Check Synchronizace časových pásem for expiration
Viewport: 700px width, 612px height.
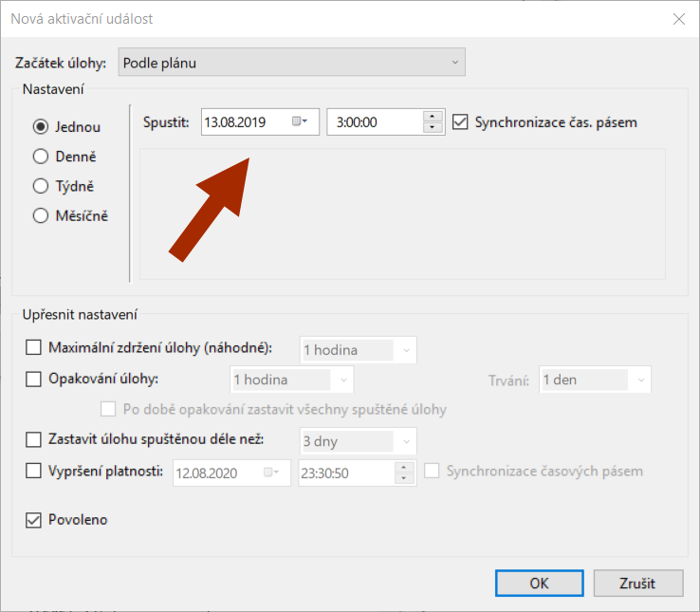432,471
